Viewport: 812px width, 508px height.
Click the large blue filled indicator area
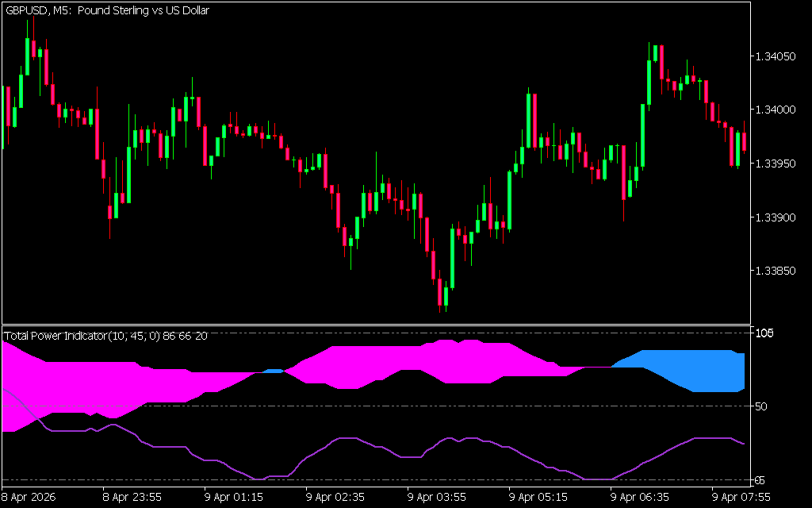(698, 369)
